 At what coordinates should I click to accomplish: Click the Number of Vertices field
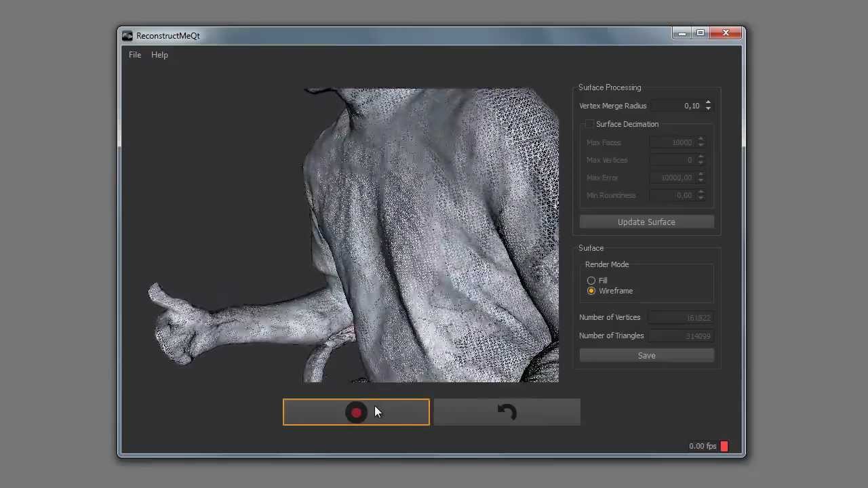pyautogui.click(x=680, y=317)
